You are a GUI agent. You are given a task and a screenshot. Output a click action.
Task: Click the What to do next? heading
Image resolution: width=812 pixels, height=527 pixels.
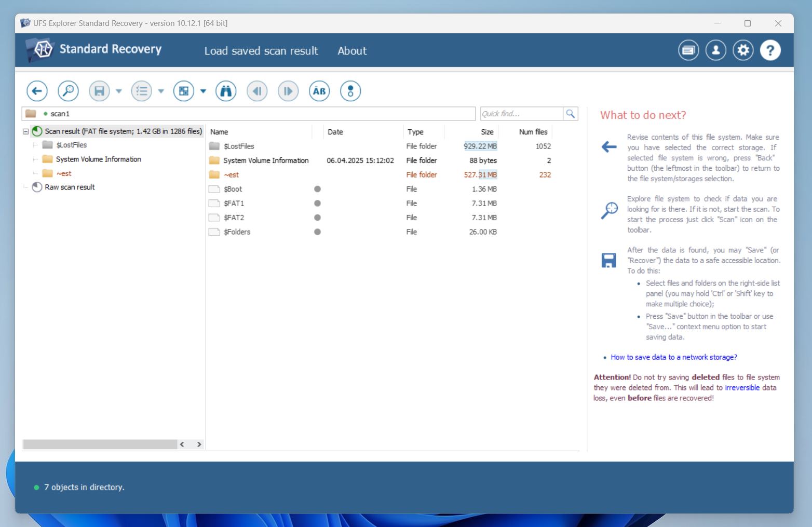tap(643, 115)
